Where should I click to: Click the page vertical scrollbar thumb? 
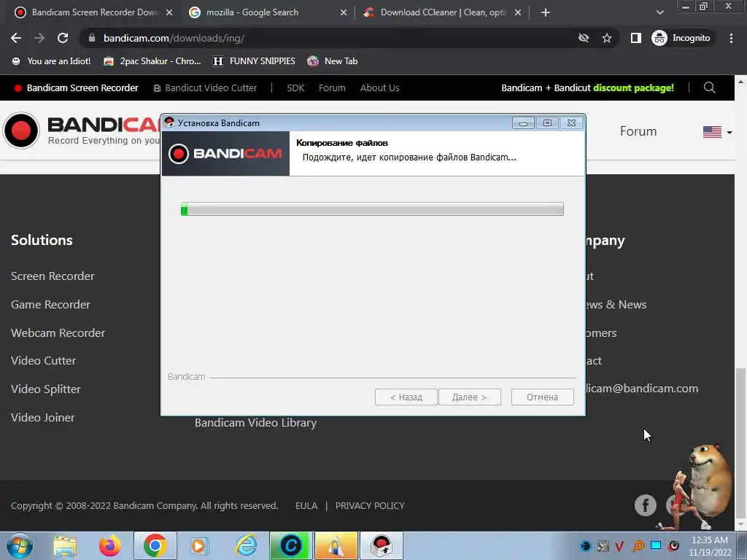pos(741,441)
